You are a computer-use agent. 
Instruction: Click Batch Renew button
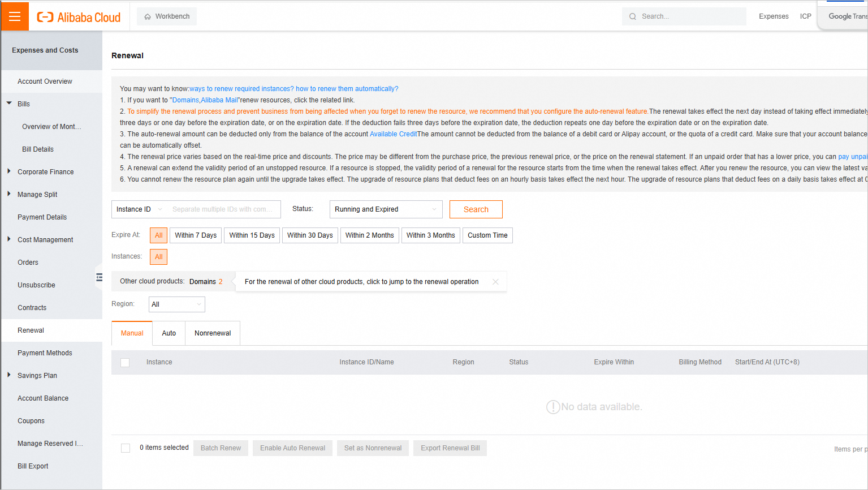pos(221,448)
